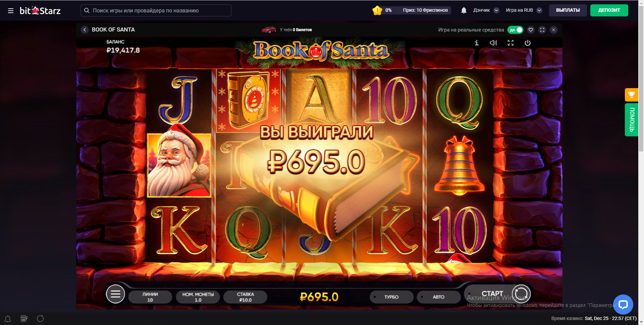Open the notifications bell in header
Image resolution: width=644 pixels, height=325 pixels.
point(464,10)
